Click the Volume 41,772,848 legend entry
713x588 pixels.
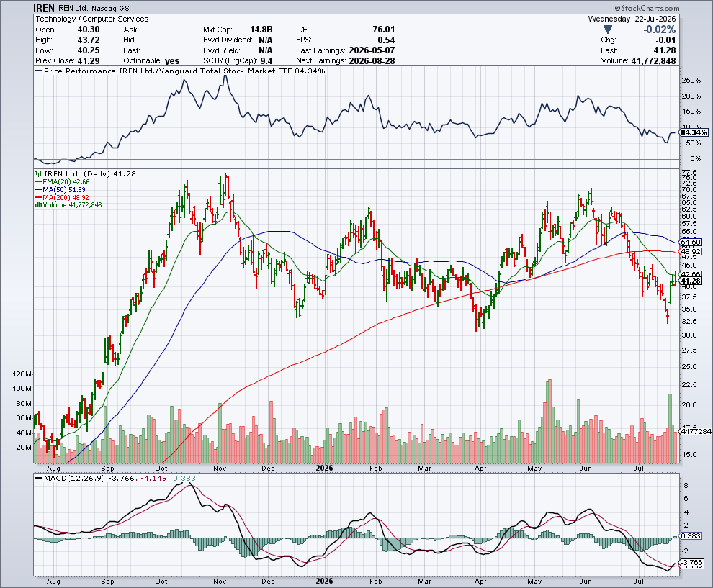68,205
